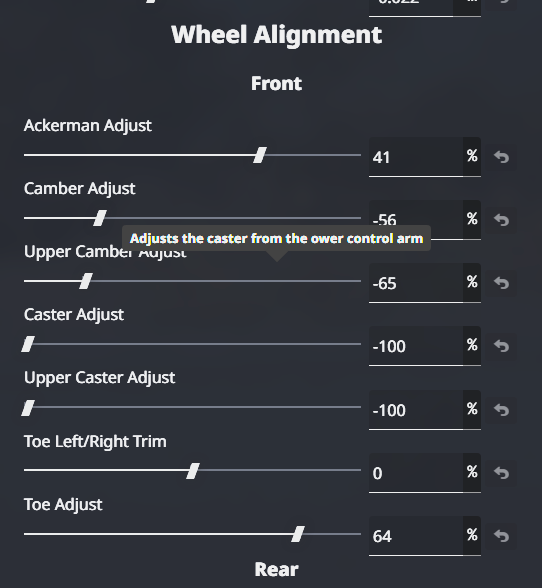The width and height of the screenshot is (542, 588).
Task: Edit the Upper Caster Adjust percentage field
Action: 416,410
